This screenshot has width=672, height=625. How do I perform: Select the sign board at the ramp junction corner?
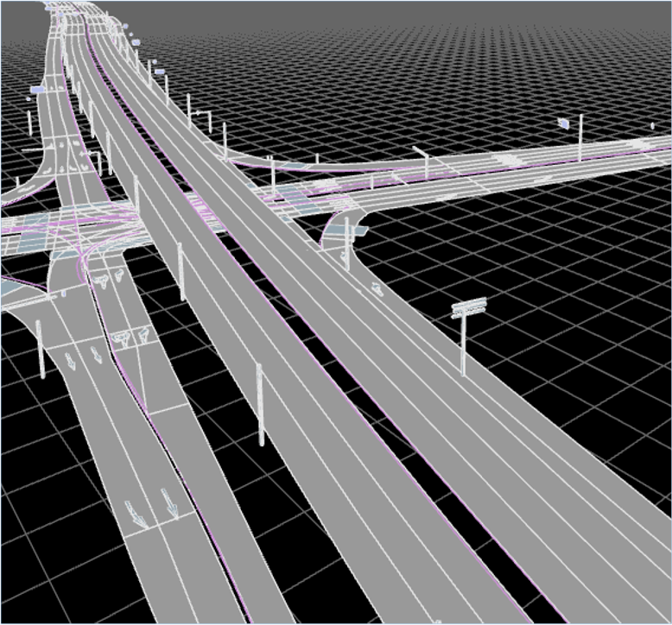358,231
